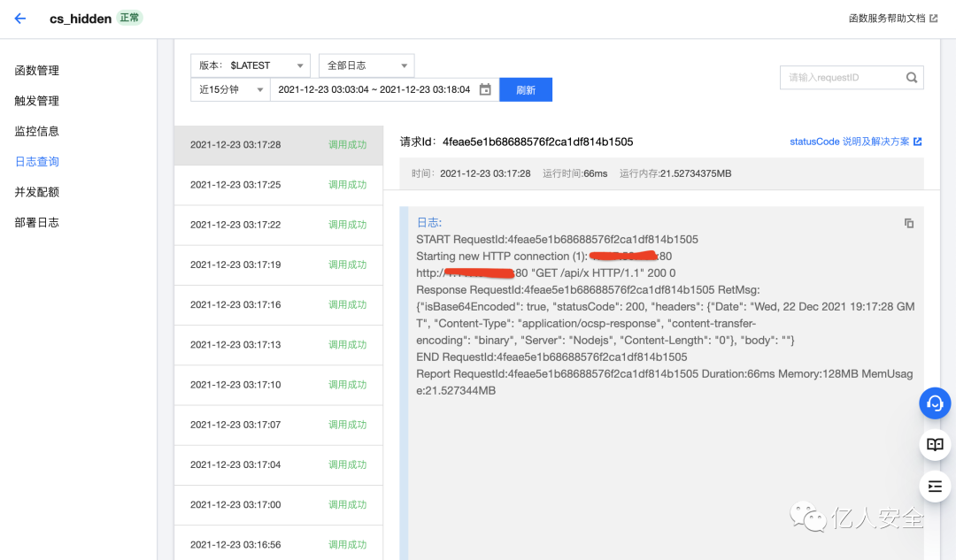Click the 日志: heading in the log panel
The image size is (956, 560).
[429, 222]
